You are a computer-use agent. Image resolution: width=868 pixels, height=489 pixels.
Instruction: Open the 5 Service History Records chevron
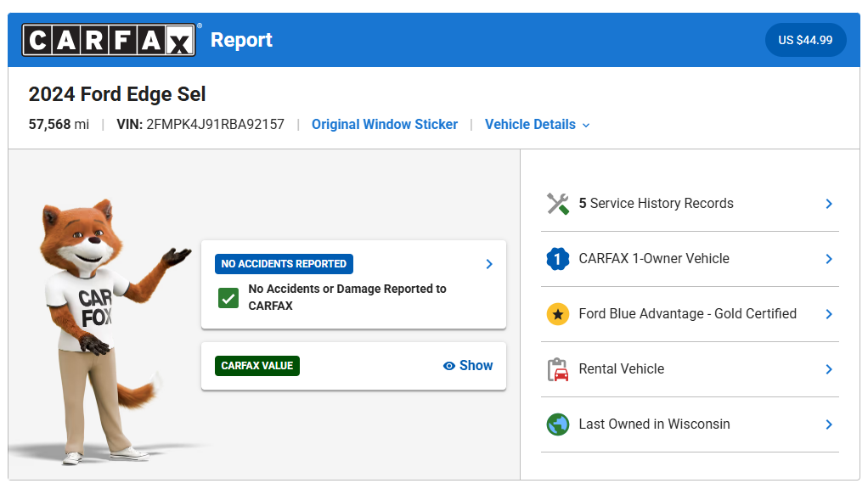click(829, 204)
